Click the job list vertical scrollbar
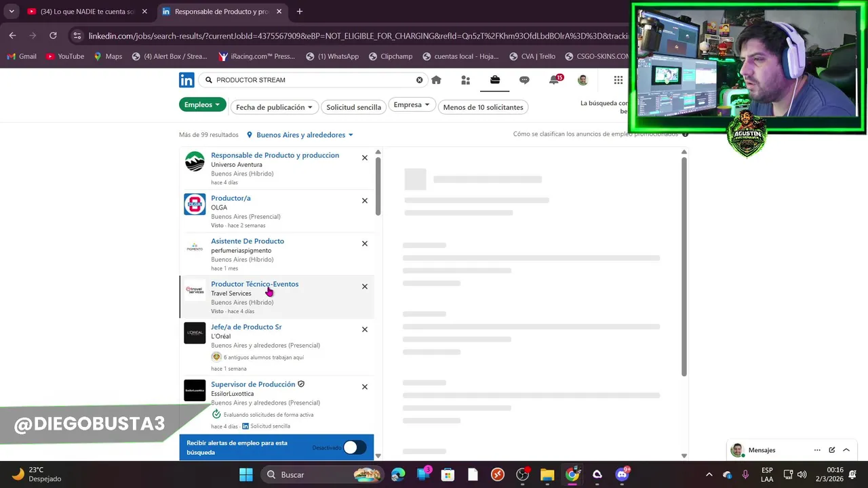This screenshot has height=488, width=868. 378,186
